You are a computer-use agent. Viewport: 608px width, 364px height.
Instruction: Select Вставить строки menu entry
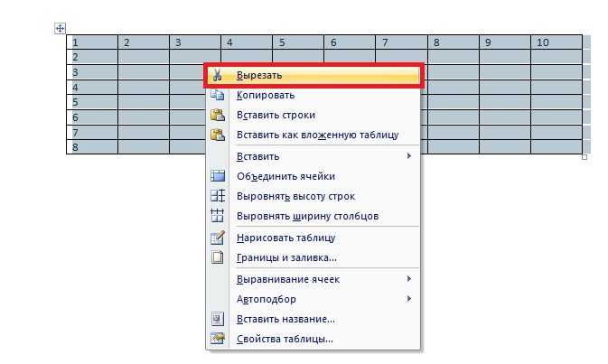pyautogui.click(x=313, y=115)
